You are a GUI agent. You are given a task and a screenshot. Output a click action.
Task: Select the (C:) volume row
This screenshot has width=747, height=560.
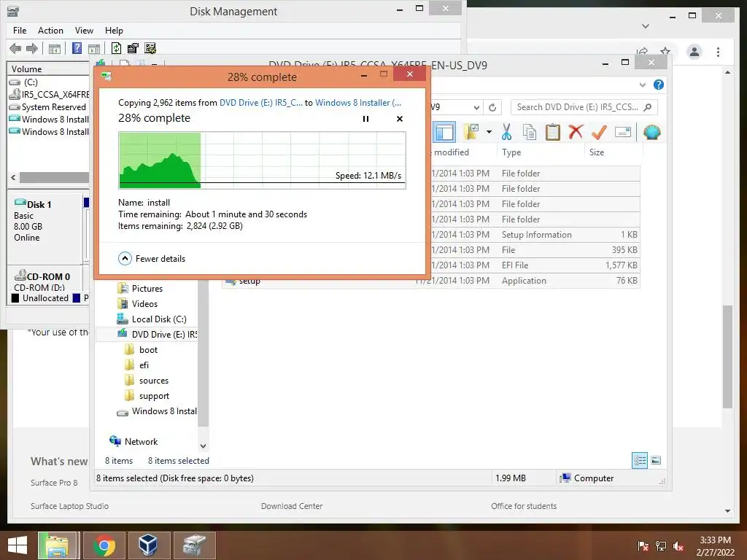click(x=48, y=82)
